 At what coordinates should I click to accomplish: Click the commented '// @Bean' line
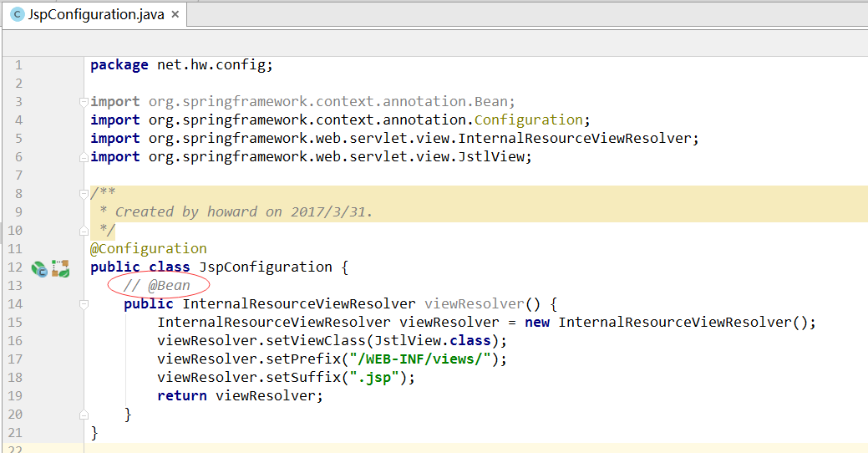(x=157, y=286)
